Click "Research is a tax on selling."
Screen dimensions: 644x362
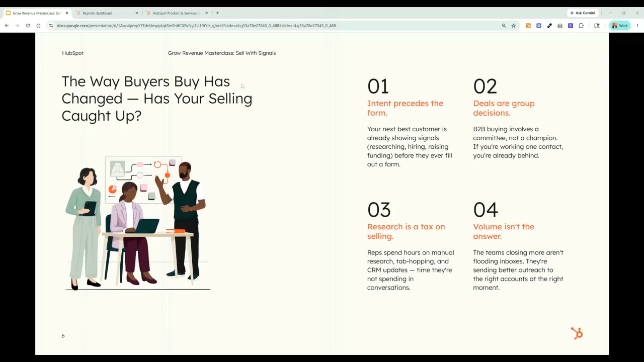pyautogui.click(x=406, y=231)
